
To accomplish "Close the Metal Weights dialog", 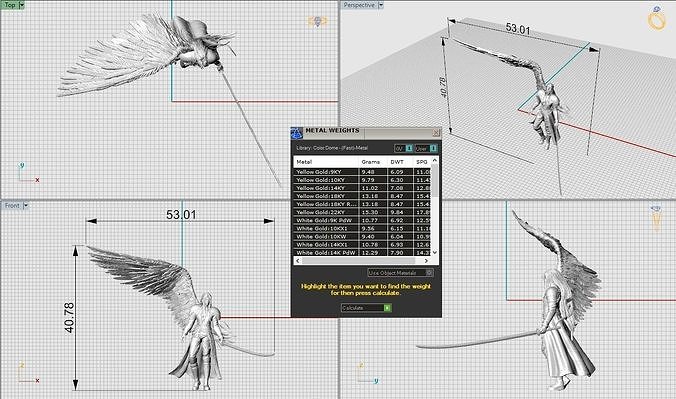I will click(x=436, y=133).
